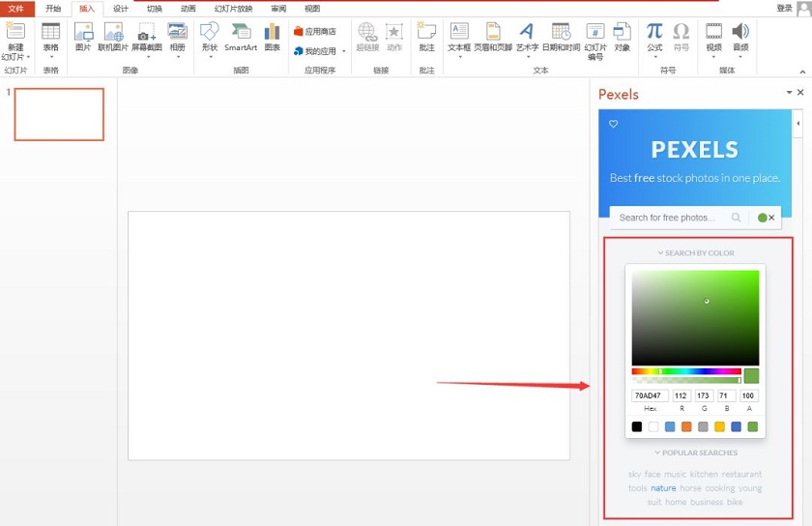Collapse the Pexels side arrow
This screenshot has width=812, height=526.
tap(798, 124)
